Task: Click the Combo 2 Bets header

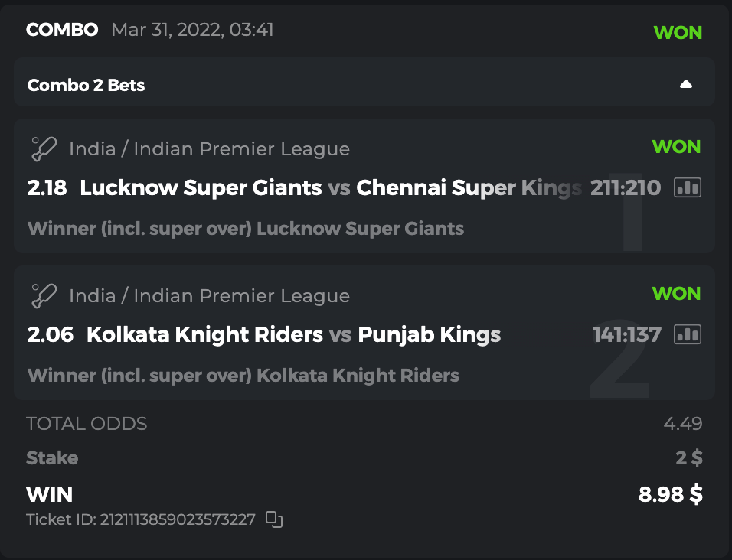Action: pos(87,85)
